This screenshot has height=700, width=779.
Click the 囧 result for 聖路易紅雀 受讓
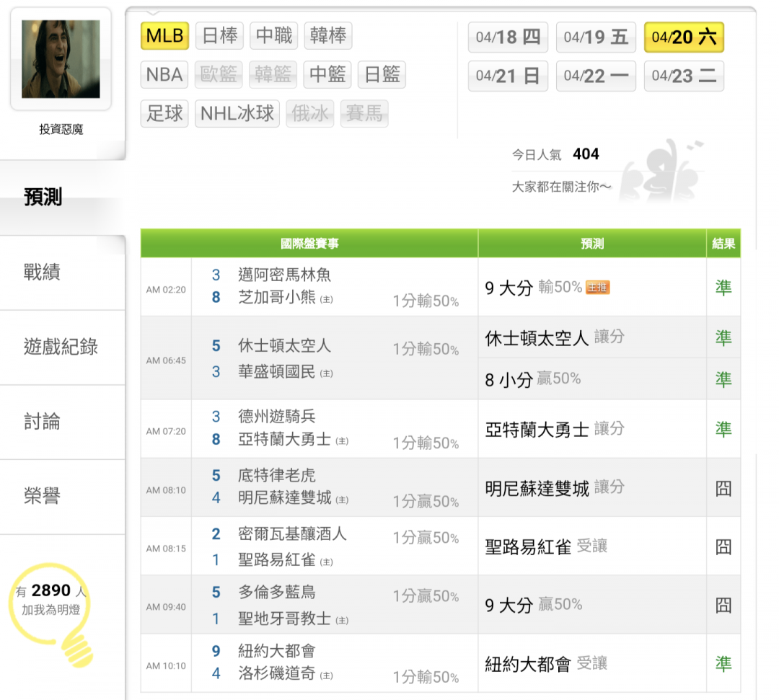tap(723, 547)
